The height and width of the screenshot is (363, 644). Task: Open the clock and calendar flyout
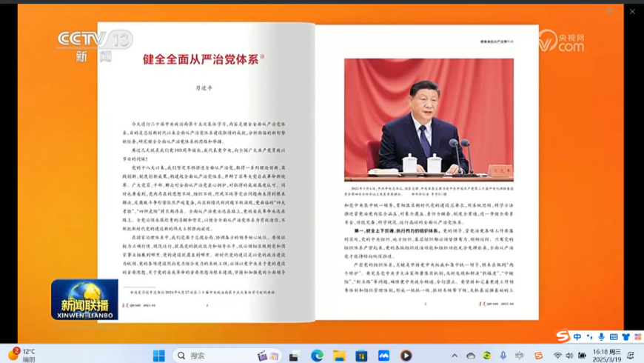coord(606,356)
